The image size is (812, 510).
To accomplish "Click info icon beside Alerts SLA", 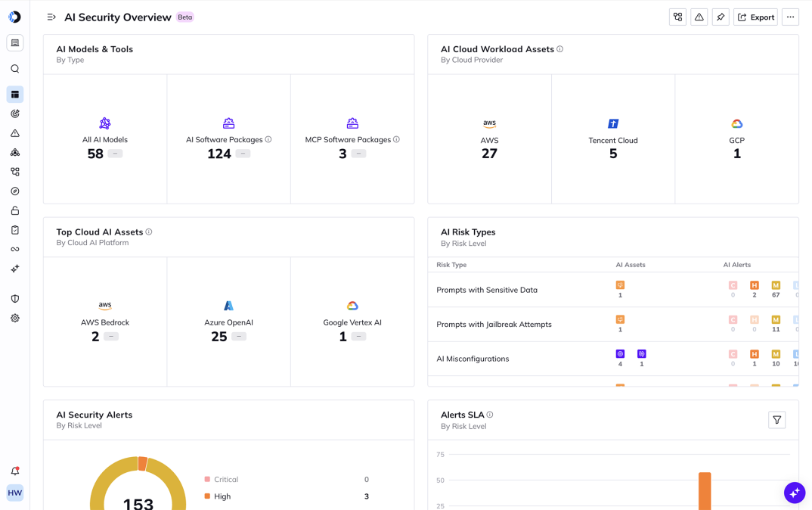I will (490, 415).
